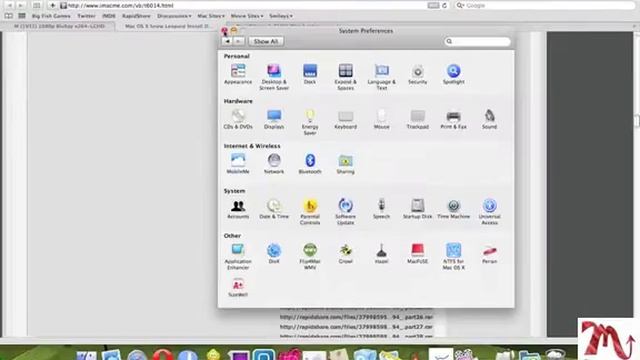This screenshot has width=640, height=360.
Task: Open the Trackpad preference pane
Action: point(418,119)
